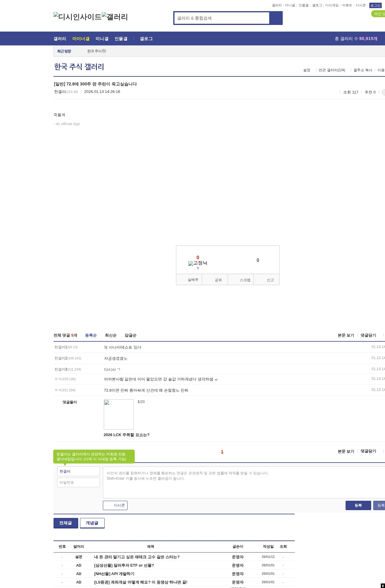385x588 pixels.
Task: Click comment text 또 사나이테스트 있다
Action: click(x=123, y=347)
